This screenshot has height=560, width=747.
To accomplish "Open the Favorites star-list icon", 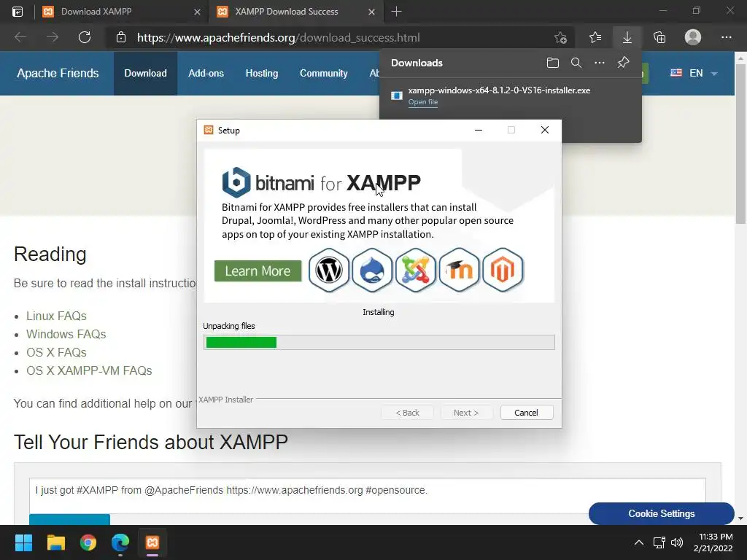I will (x=595, y=37).
